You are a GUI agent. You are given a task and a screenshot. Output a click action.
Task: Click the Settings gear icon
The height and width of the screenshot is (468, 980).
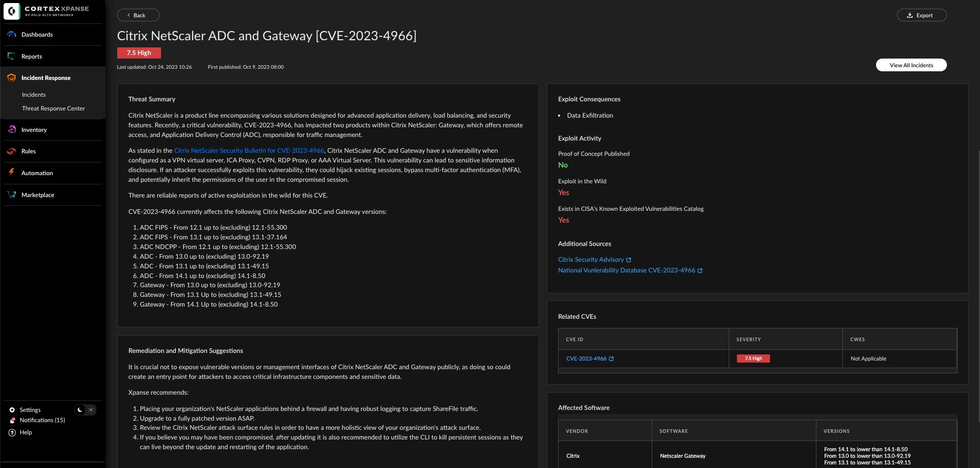pos(12,410)
